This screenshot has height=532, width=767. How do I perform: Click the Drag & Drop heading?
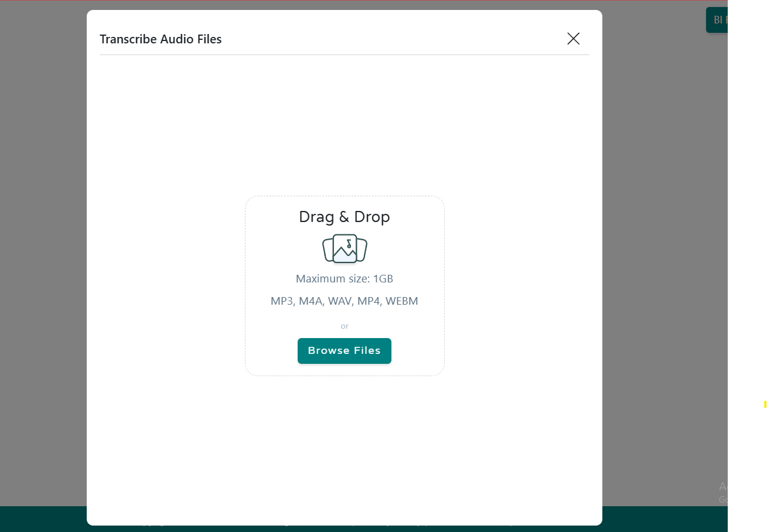tap(345, 217)
